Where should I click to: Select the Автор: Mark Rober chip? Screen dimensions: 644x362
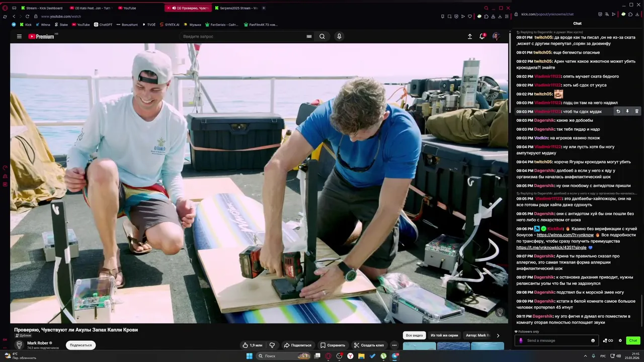(x=478, y=335)
